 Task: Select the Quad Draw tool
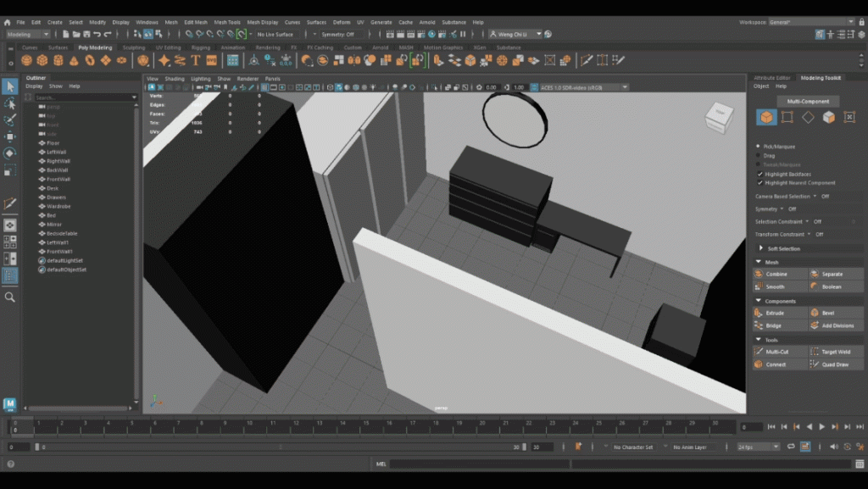834,364
